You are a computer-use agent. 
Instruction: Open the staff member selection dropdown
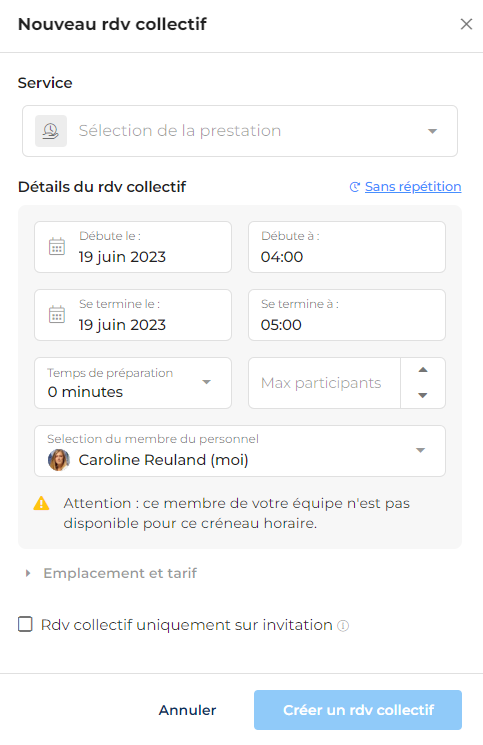[x=240, y=451]
